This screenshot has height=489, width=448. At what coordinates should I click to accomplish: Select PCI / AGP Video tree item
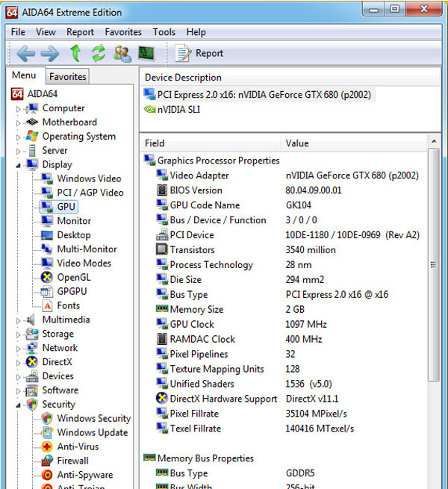90,193
